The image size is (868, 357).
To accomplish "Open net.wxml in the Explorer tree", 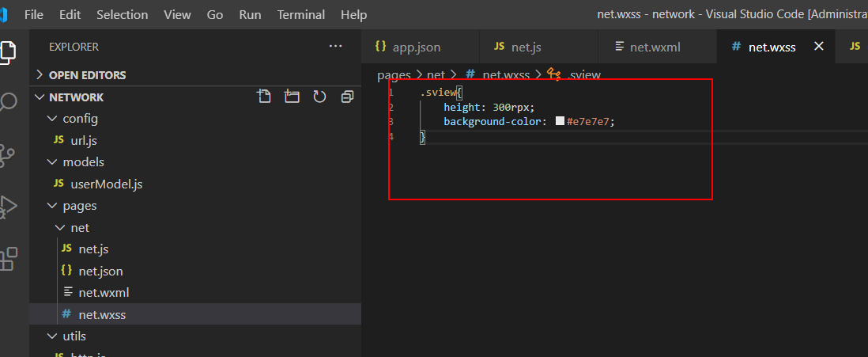I will (x=194, y=292).
